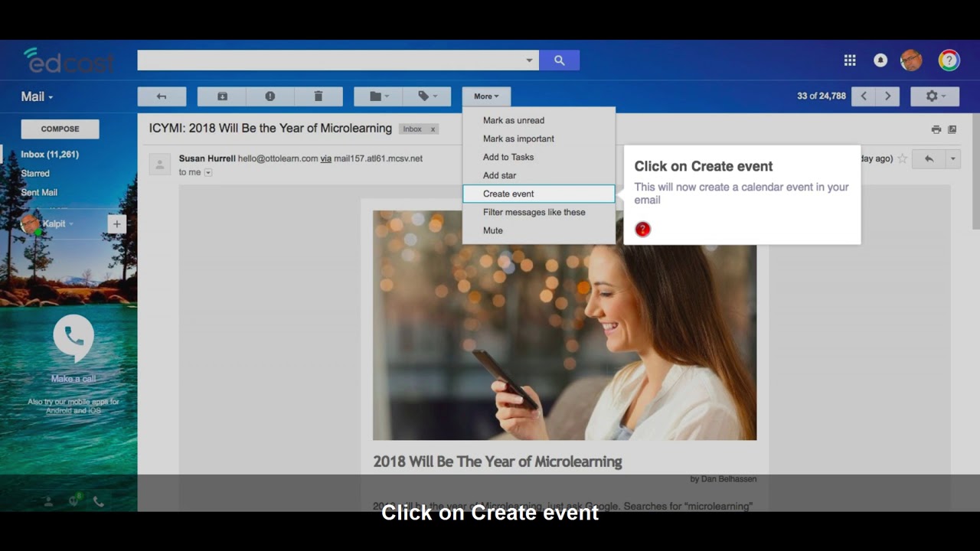Click the colorful help question icon
The height and width of the screenshot is (551, 980).
(949, 60)
